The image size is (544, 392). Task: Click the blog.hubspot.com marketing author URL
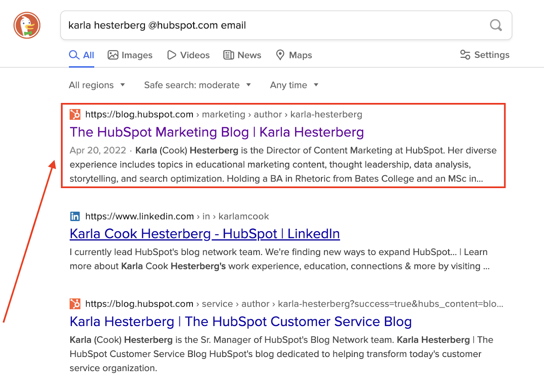pyautogui.click(x=223, y=115)
